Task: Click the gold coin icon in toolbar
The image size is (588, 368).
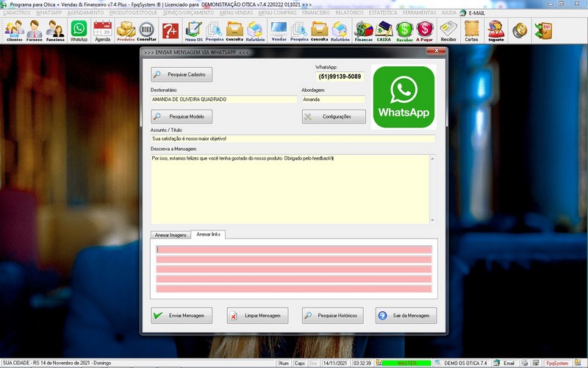Action: click(520, 31)
